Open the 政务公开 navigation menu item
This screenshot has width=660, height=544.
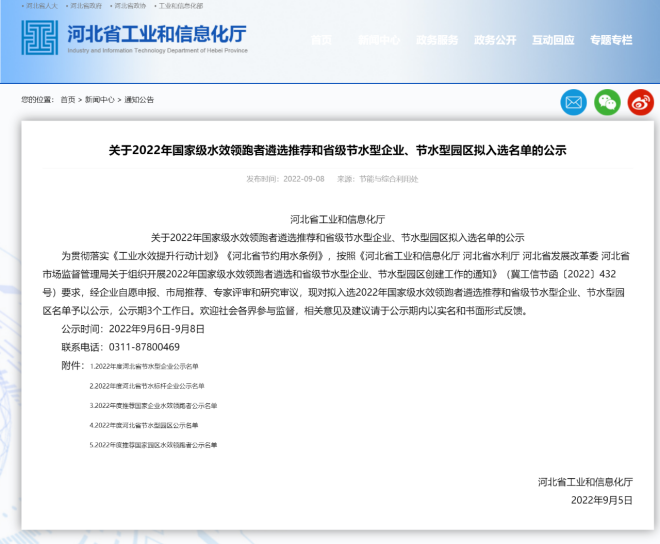click(495, 40)
